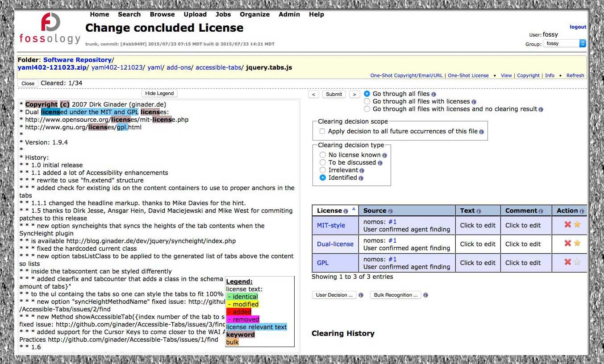
Task: Select 'Go through all files with licenses'
Action: click(367, 101)
